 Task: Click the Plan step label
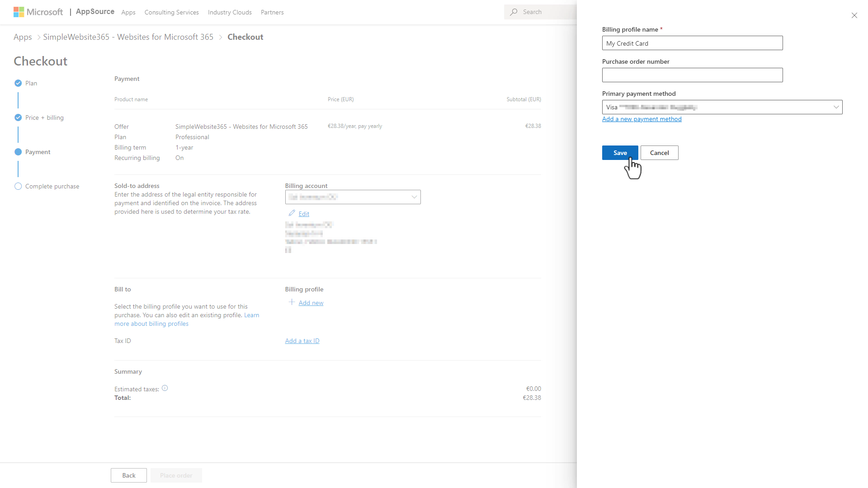pos(31,83)
